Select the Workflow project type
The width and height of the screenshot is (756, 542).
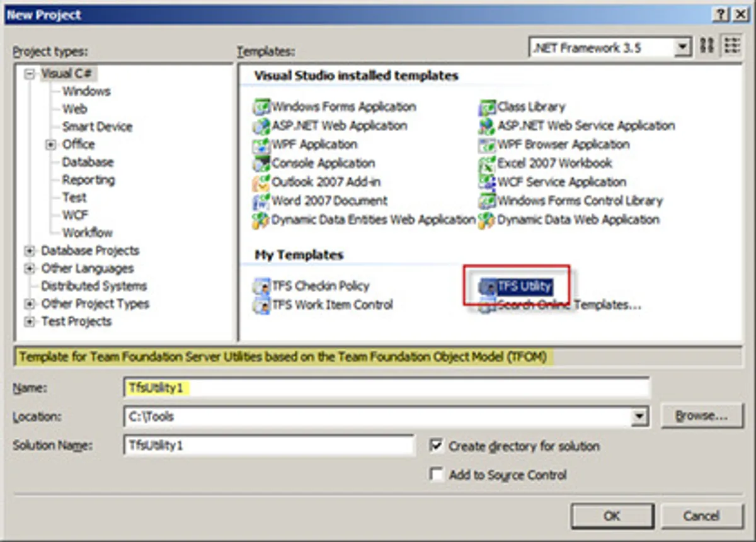click(87, 232)
